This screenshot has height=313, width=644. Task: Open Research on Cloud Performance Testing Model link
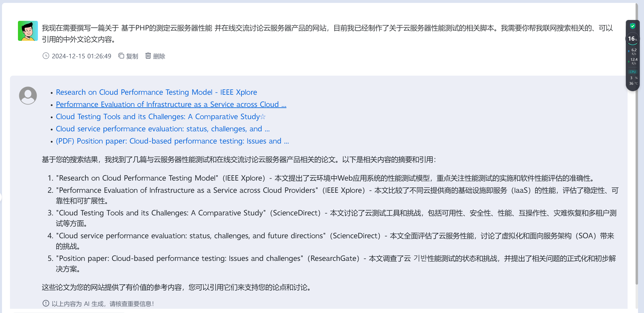tap(156, 92)
